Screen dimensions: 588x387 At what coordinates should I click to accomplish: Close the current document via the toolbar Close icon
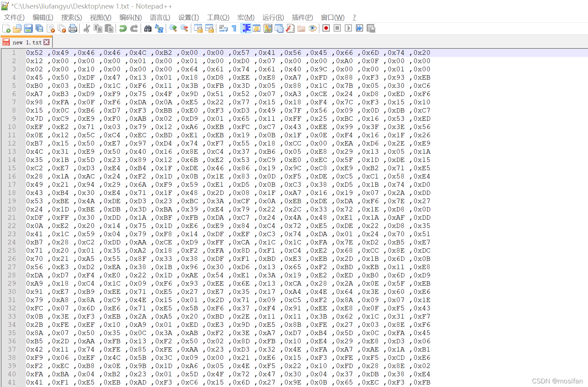(51, 28)
